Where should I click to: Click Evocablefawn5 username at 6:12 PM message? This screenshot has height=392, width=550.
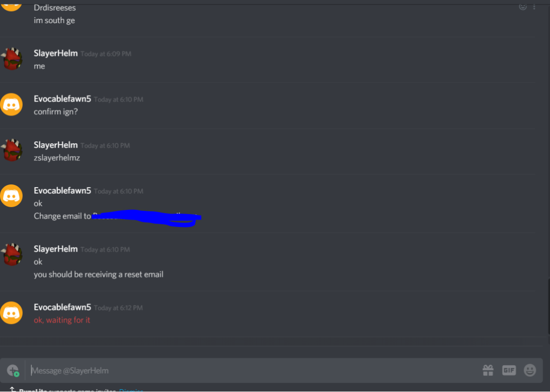pyautogui.click(x=62, y=308)
